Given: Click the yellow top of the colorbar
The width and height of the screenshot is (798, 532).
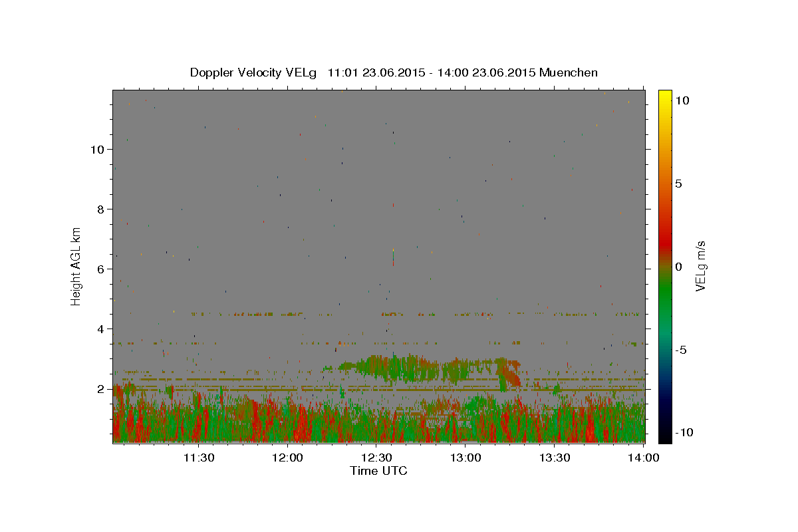Looking at the screenshot, I should 665,96.
